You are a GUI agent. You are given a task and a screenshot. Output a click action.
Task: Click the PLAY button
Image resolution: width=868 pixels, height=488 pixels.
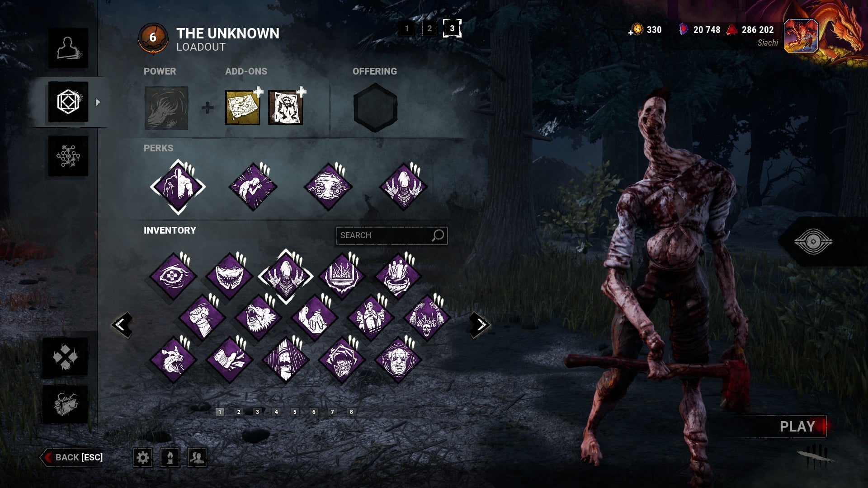797,427
